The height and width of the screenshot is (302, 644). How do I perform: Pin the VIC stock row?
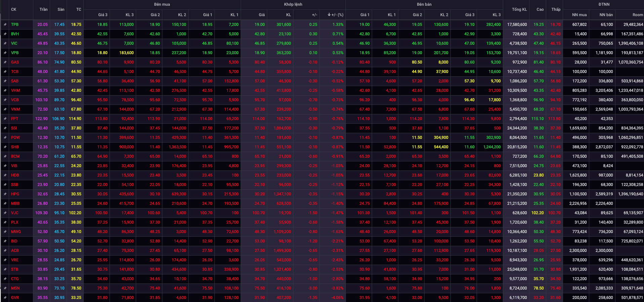[5, 43]
